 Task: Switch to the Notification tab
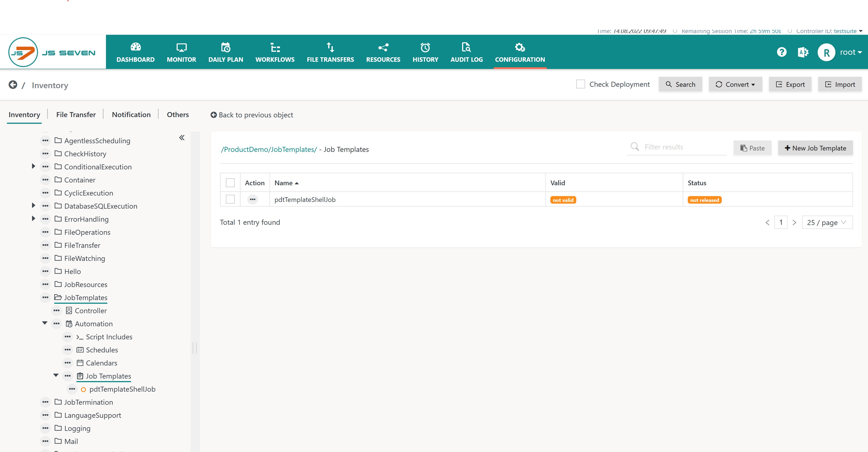pyautogui.click(x=131, y=115)
